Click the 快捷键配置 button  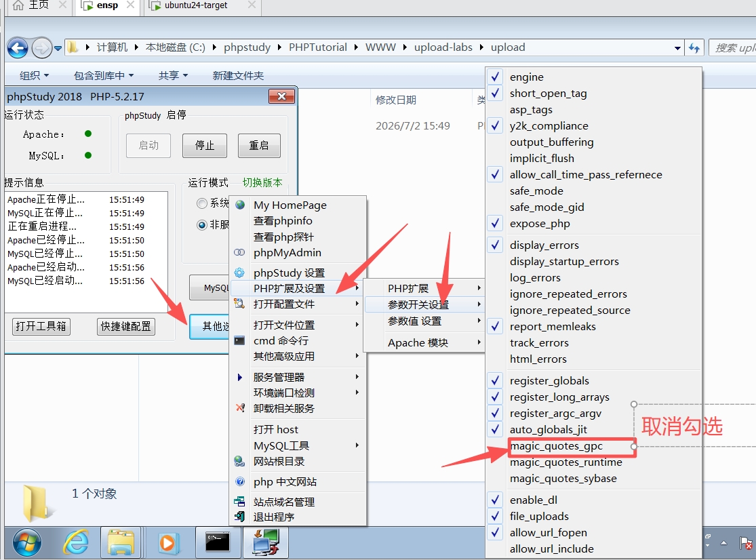(x=126, y=326)
